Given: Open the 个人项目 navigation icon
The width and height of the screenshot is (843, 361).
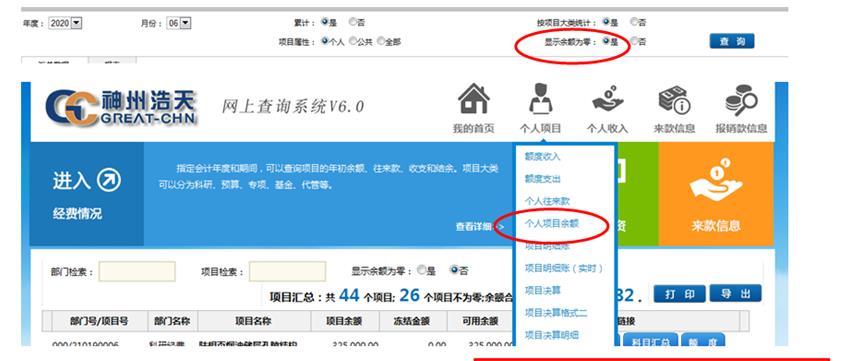Looking at the screenshot, I should click(540, 99).
